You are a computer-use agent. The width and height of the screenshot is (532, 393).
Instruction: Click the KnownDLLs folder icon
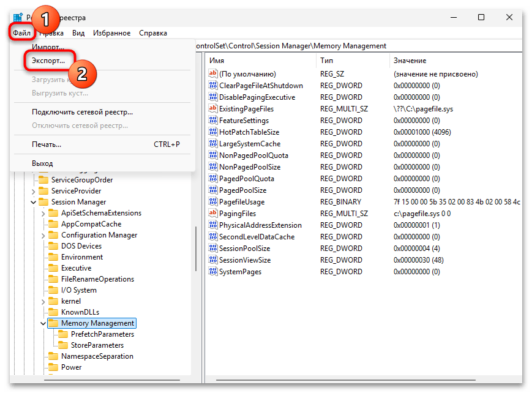pyautogui.click(x=53, y=312)
